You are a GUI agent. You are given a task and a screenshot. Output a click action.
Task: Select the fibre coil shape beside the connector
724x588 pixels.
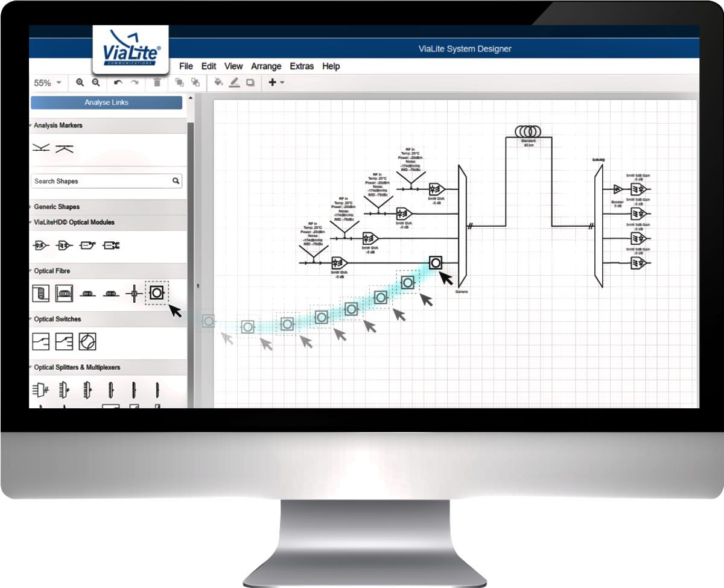tap(111, 294)
